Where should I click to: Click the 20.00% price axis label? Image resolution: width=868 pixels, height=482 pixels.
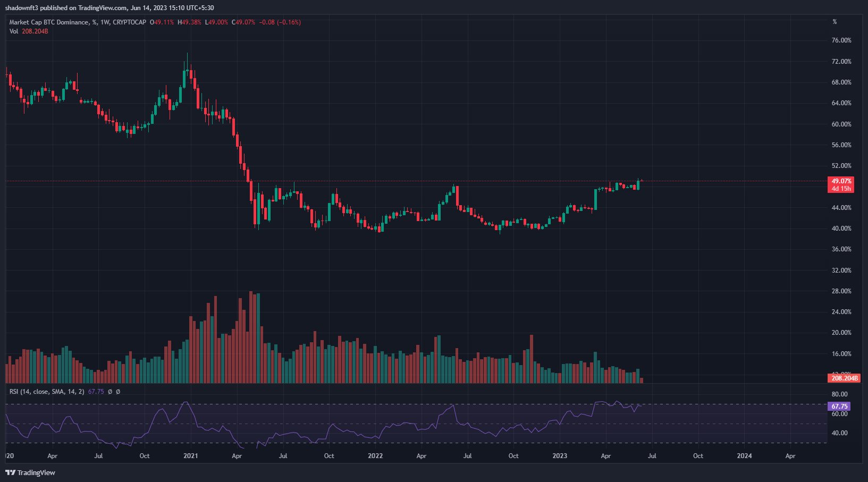[x=841, y=333]
